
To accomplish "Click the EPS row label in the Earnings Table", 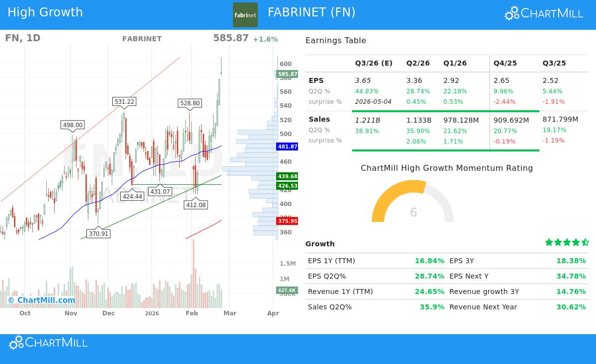I will tap(316, 80).
